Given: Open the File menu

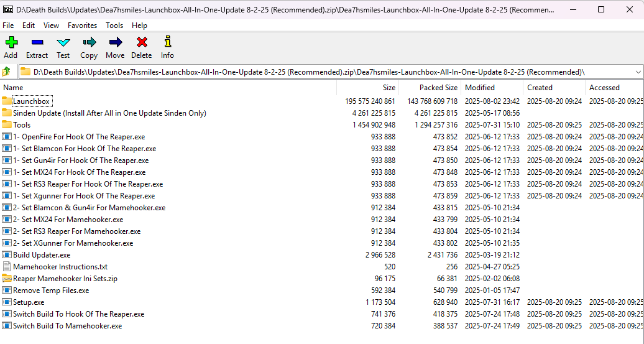Looking at the screenshot, I should pos(8,26).
